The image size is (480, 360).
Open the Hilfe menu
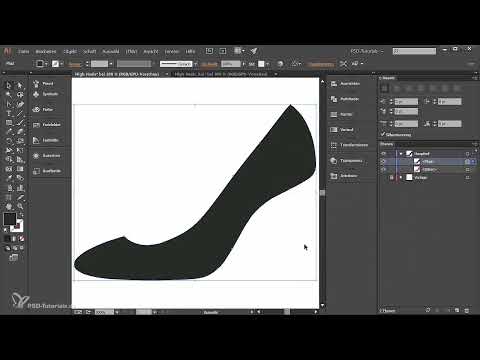pyautogui.click(x=190, y=52)
